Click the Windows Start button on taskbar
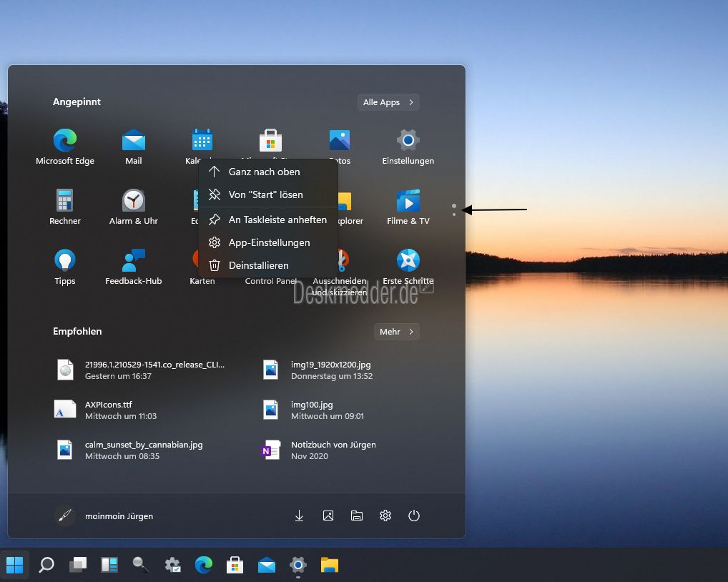Screen dimensions: 728x582 [15, 565]
